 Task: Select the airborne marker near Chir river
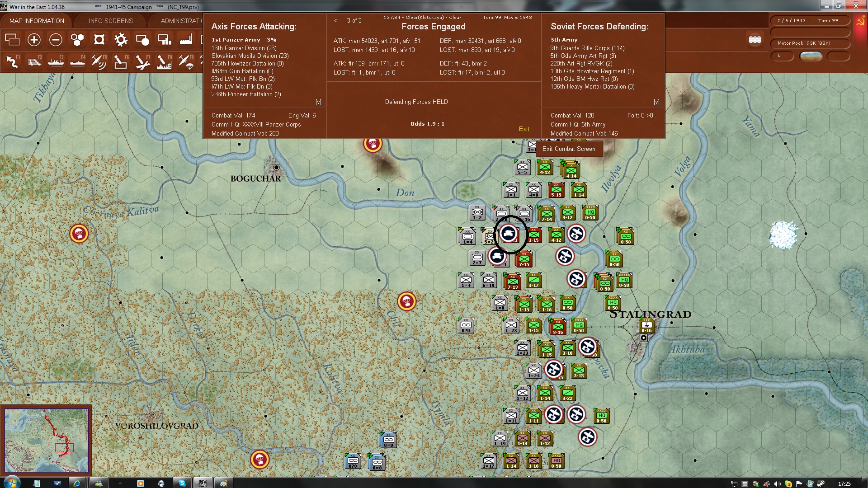point(406,301)
